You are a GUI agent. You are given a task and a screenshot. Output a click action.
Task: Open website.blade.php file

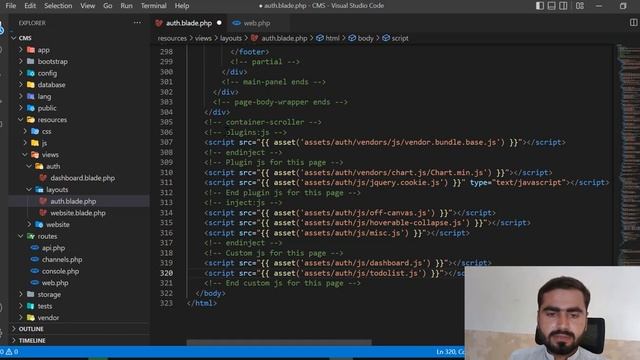[78, 213]
